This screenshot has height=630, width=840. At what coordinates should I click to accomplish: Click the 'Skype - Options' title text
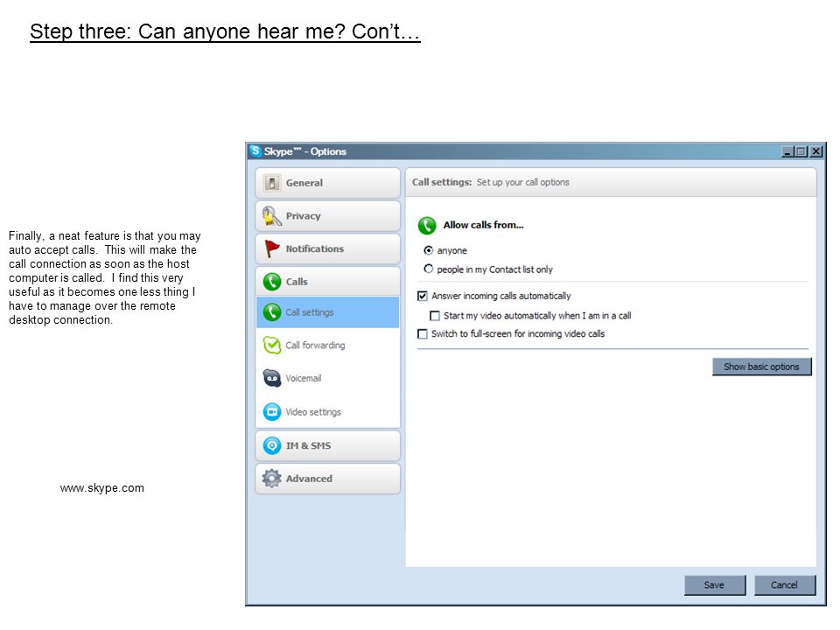[x=304, y=151]
